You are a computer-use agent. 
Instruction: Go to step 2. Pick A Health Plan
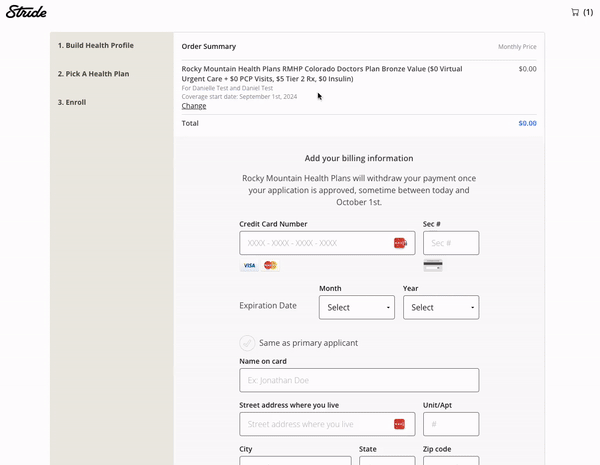93,74
